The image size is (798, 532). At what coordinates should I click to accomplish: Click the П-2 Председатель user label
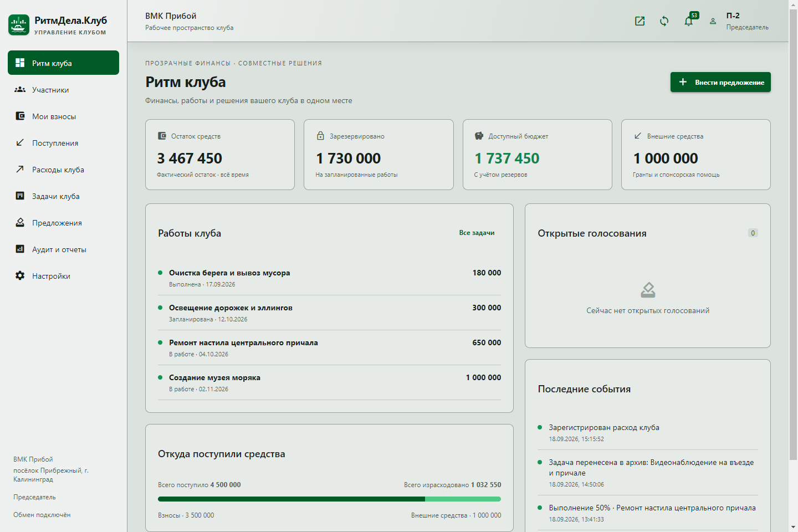tap(747, 21)
